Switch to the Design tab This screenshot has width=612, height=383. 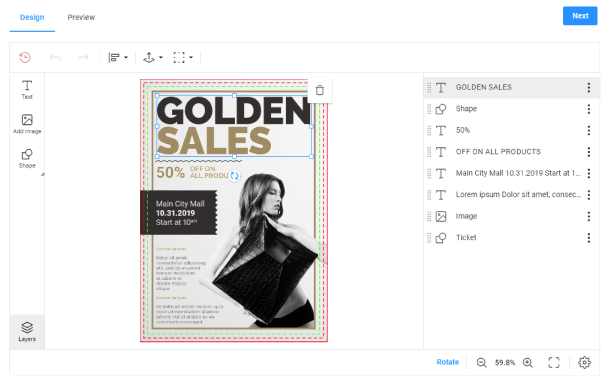click(x=32, y=17)
